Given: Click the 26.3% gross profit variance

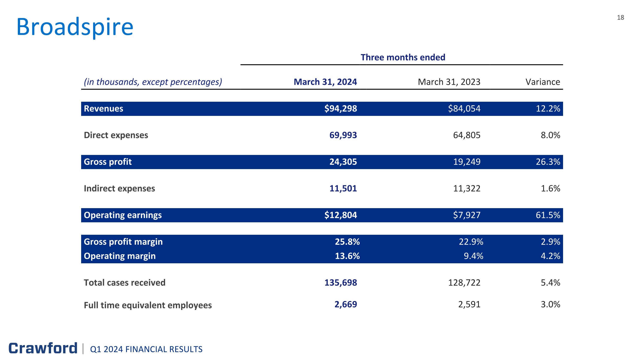Looking at the screenshot, I should [547, 162].
